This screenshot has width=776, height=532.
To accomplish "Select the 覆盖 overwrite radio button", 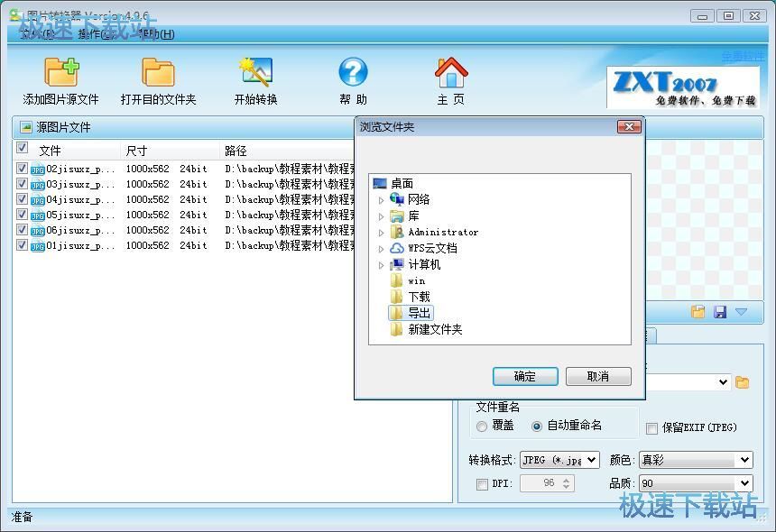I will point(482,427).
